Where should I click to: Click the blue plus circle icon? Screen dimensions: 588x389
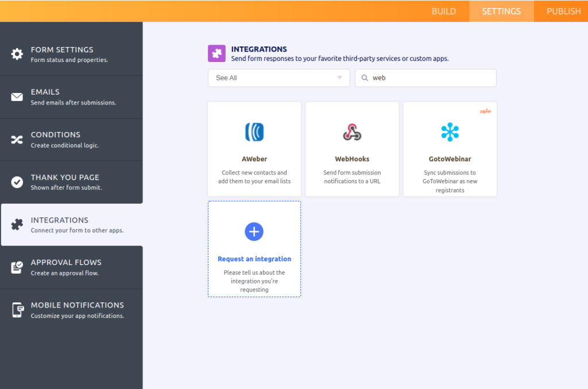254,232
